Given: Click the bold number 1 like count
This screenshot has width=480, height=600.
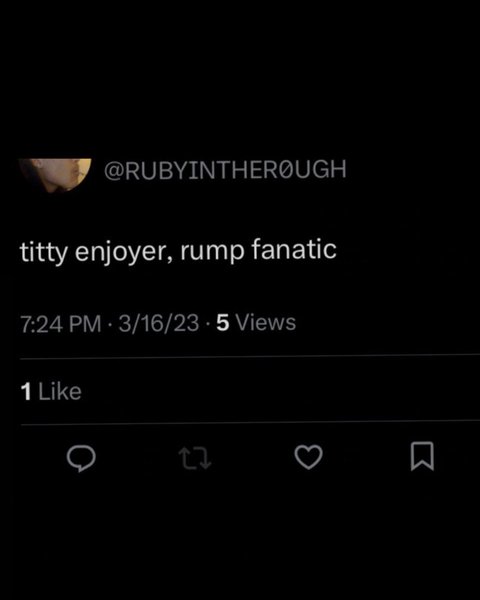Looking at the screenshot, I should pos(26,391).
